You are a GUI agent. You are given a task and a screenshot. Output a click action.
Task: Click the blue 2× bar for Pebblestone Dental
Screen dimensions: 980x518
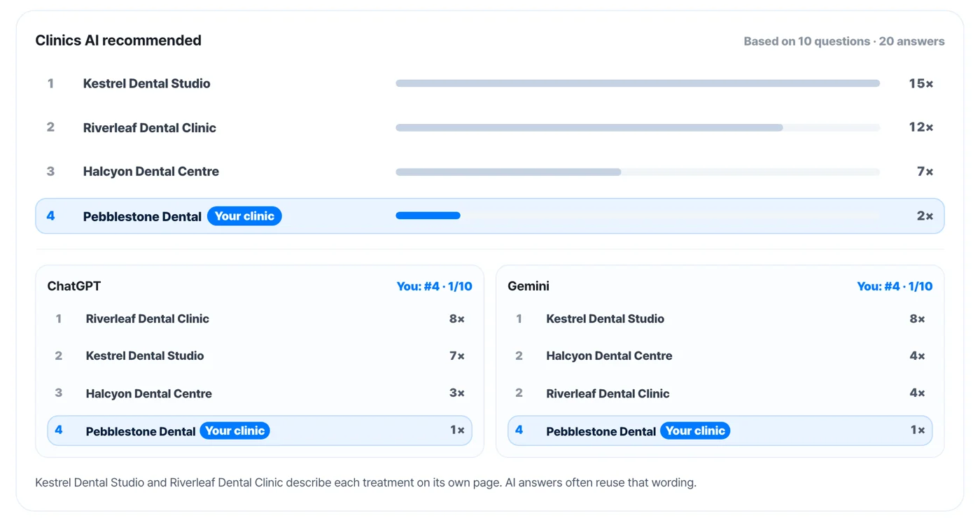[428, 216]
